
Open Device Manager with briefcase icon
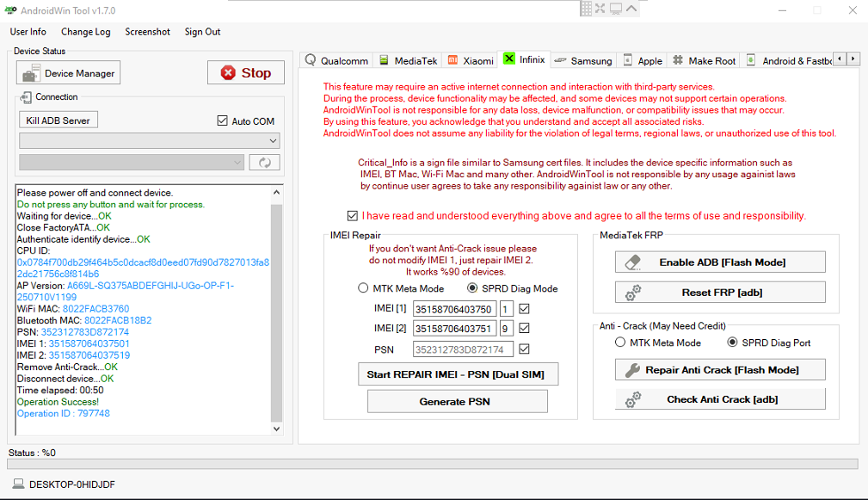[69, 73]
